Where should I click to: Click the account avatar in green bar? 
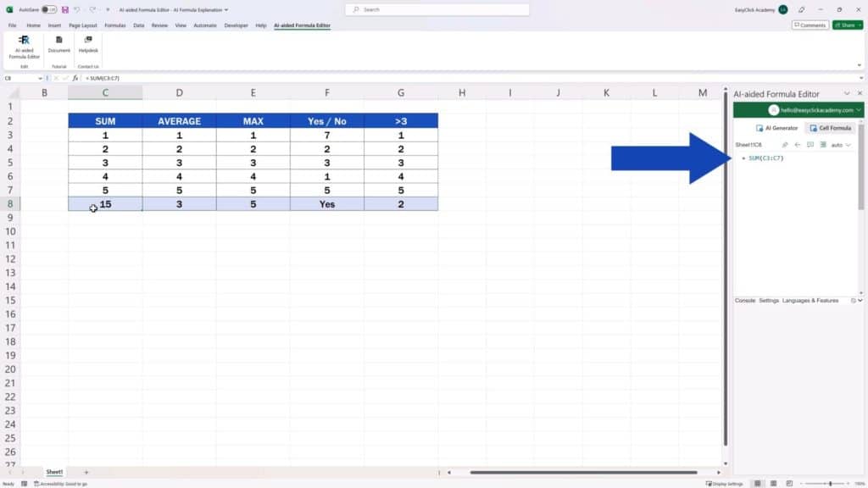click(x=774, y=110)
